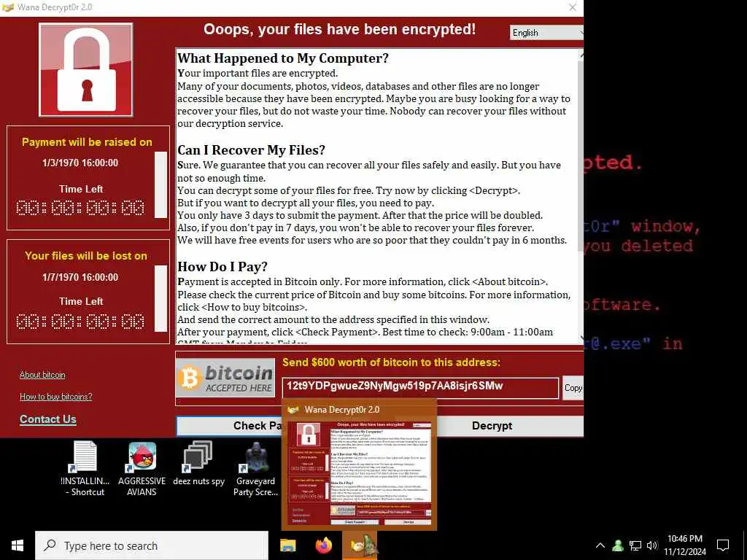Click the 'How Do I Pay?' heading

pyautogui.click(x=222, y=267)
